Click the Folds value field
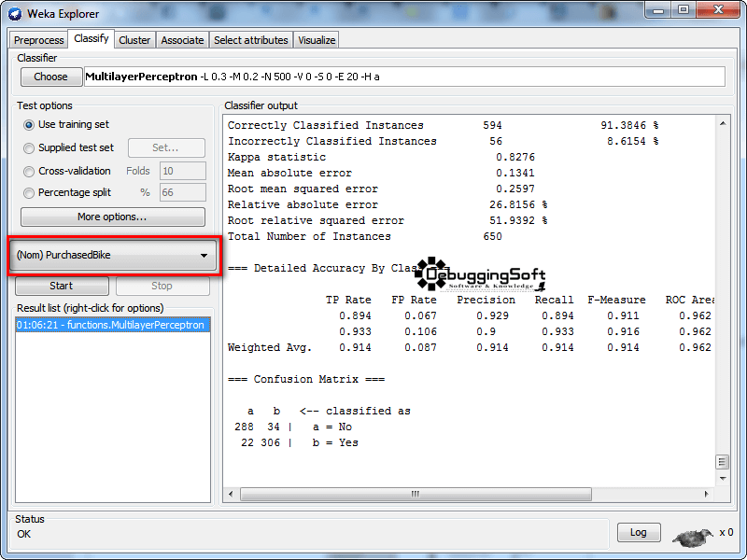Screen dimensions: 747x560 183,171
